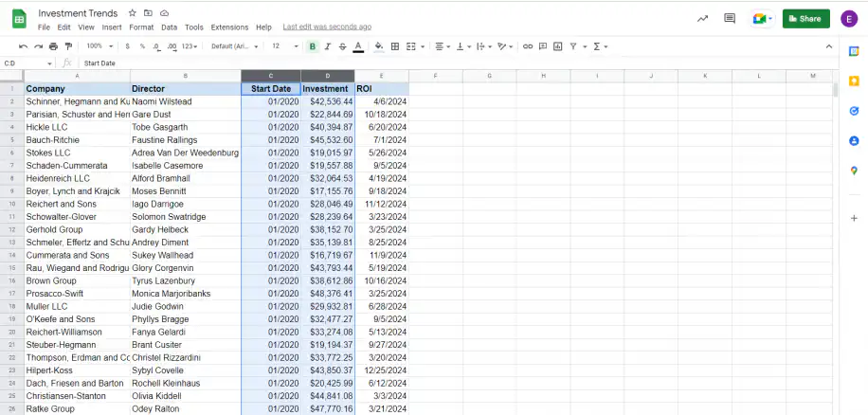
Task: Open the comment history
Action: click(730, 18)
